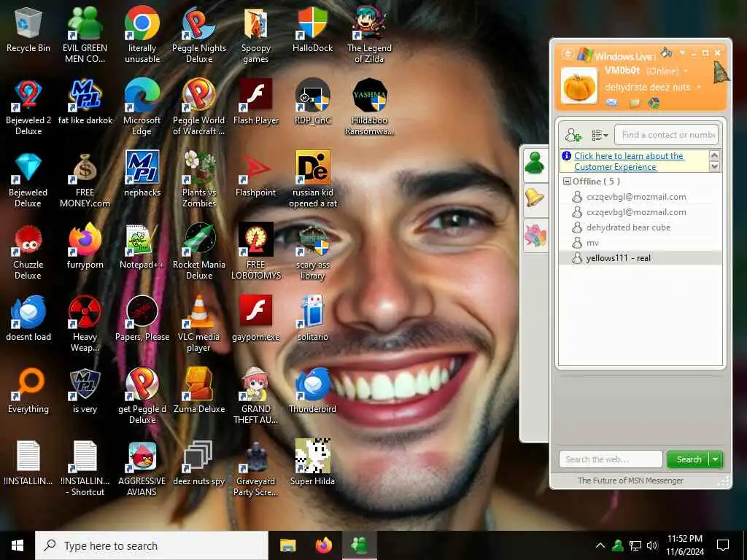
Task: Select the FREE LOBOTOMYS icon
Action: click(x=256, y=252)
